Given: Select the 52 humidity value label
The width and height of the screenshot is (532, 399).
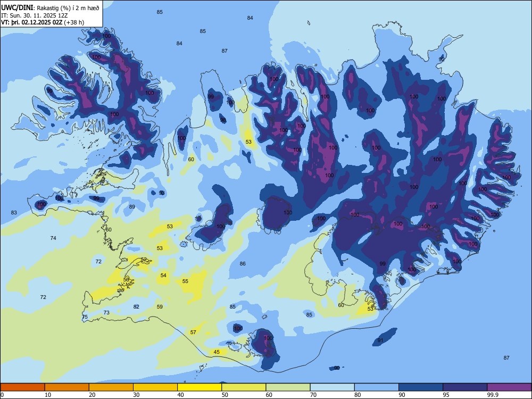Looking at the screenshot, I should pyautogui.click(x=144, y=260).
